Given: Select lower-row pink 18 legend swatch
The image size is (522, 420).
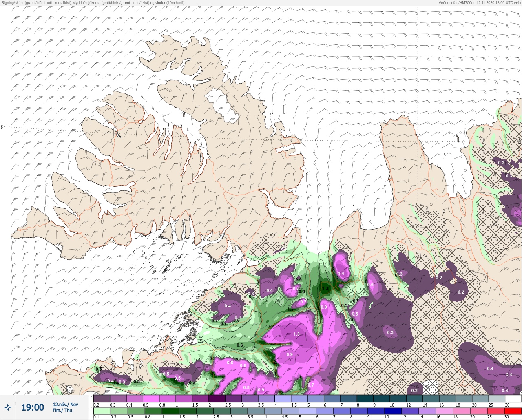Looking at the screenshot, I should (462, 411).
